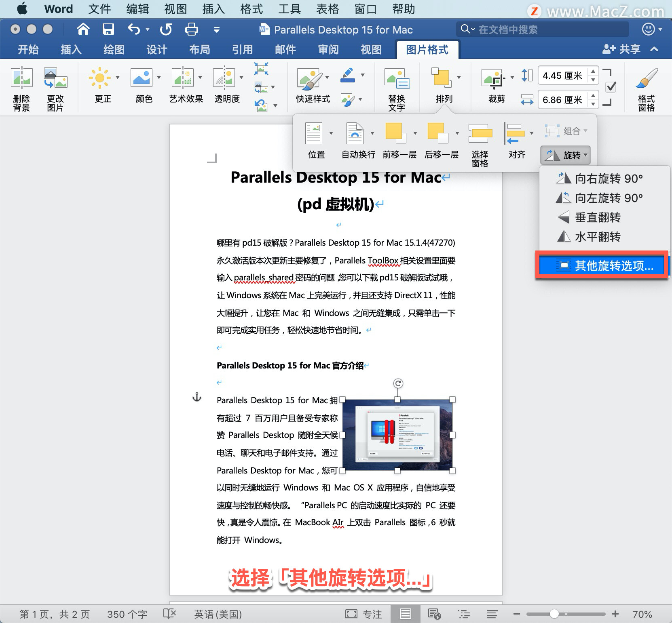
Task: Open the Table (表格) menu in menu bar
Action: (x=328, y=9)
